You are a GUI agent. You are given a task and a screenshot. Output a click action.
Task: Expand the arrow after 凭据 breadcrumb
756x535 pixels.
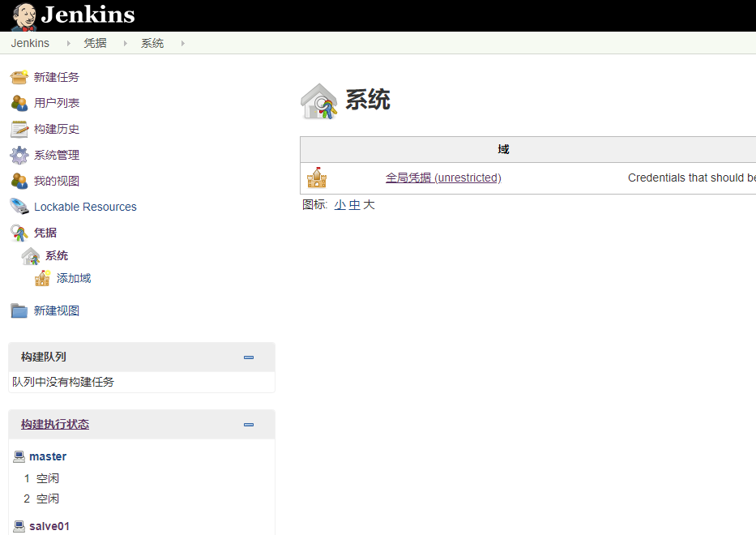pos(126,44)
